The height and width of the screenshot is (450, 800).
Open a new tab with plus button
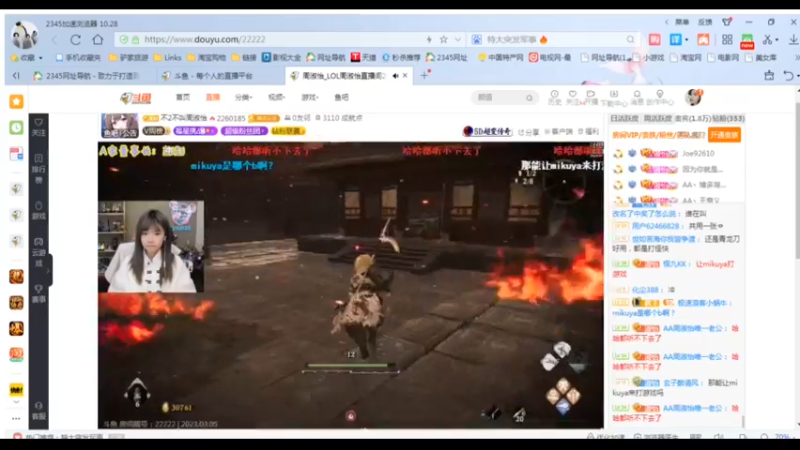tap(424, 76)
